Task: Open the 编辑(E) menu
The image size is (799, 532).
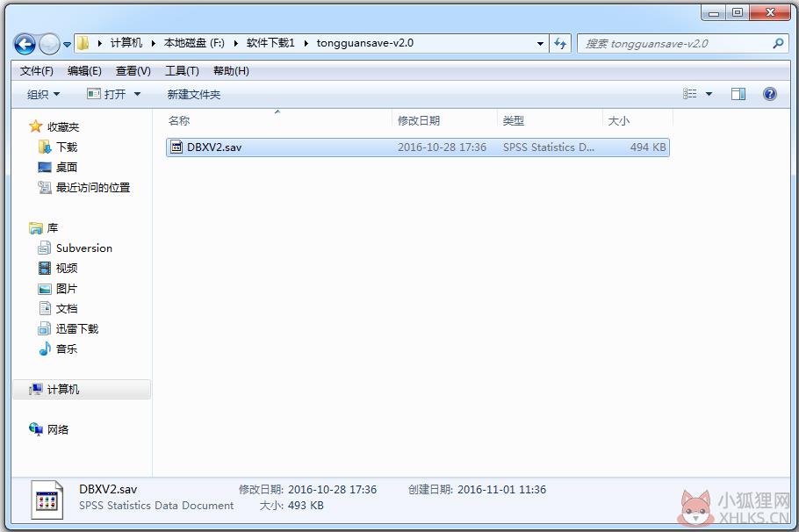Action: click(84, 71)
